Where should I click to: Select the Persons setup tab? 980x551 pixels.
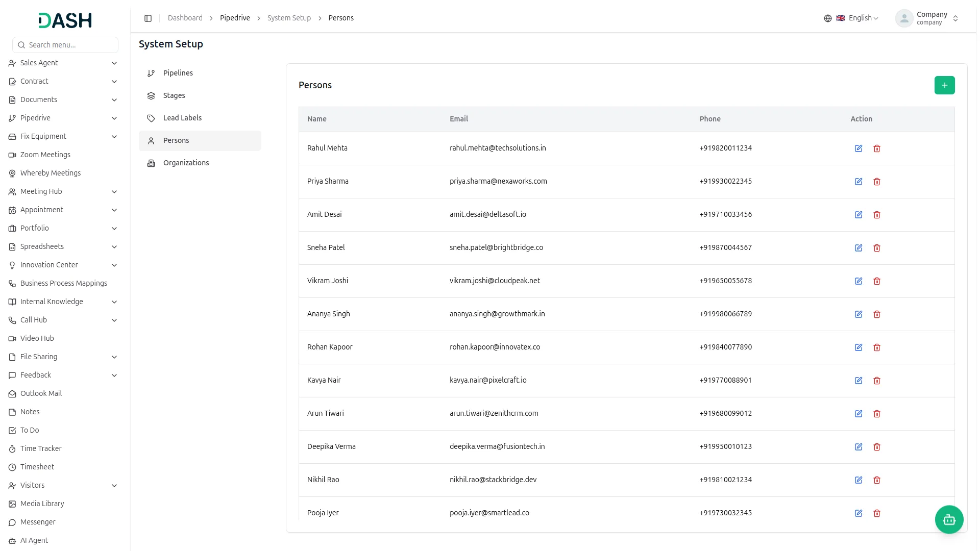pos(200,140)
